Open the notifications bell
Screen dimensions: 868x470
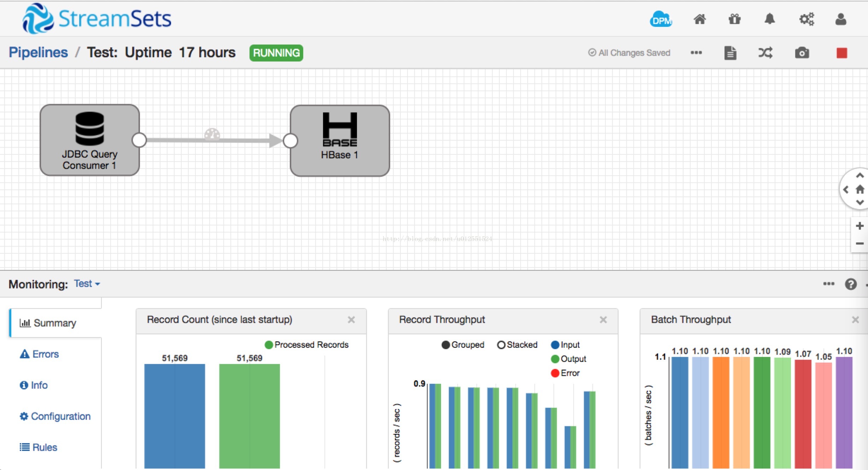[769, 19]
